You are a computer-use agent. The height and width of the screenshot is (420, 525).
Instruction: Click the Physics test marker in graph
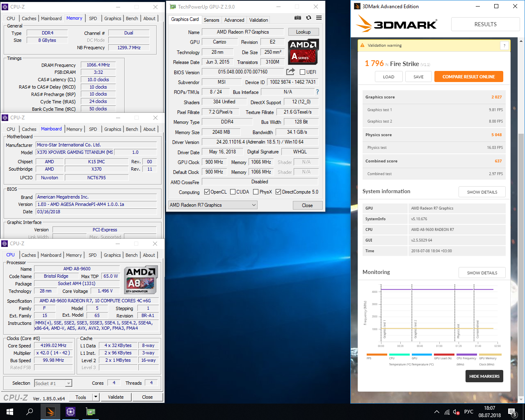click(x=455, y=313)
